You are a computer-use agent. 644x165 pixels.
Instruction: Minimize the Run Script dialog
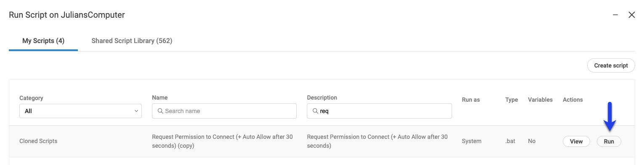[x=615, y=15]
